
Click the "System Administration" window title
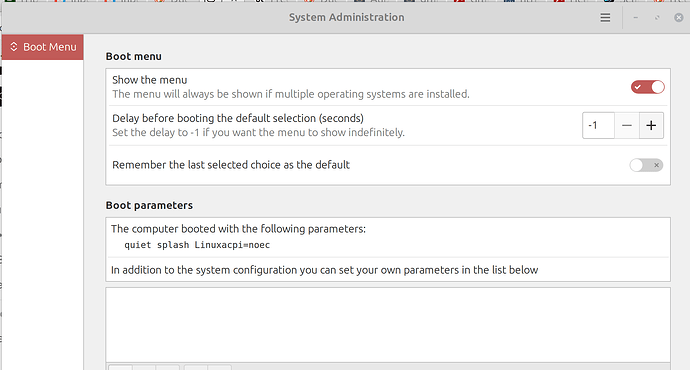pyautogui.click(x=346, y=17)
